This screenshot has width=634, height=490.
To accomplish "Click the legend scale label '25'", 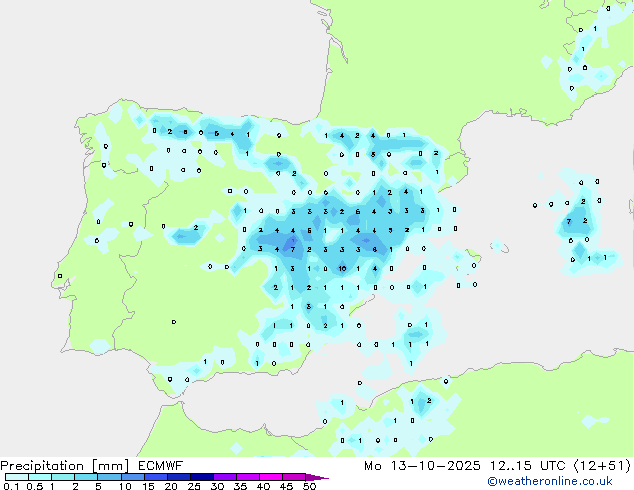I will (194, 486).
